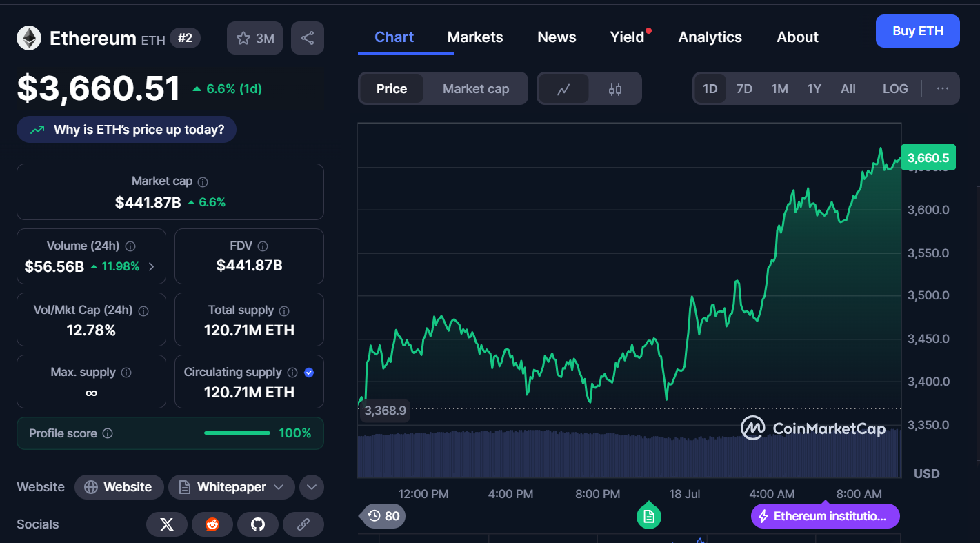Screen dimensions: 980x543
Task: Click the Volume (24h) info icon
Action: 130,246
